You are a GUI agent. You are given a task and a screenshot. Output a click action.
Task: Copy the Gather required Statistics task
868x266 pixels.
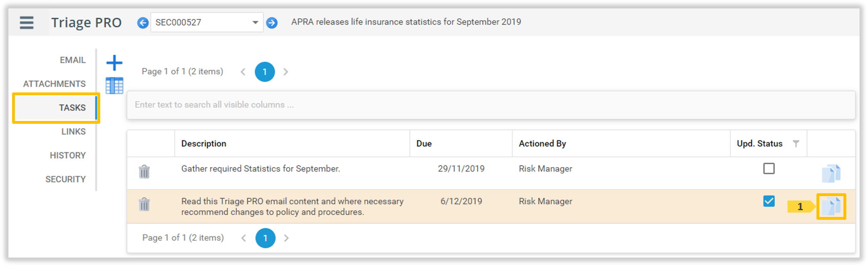pos(831,173)
